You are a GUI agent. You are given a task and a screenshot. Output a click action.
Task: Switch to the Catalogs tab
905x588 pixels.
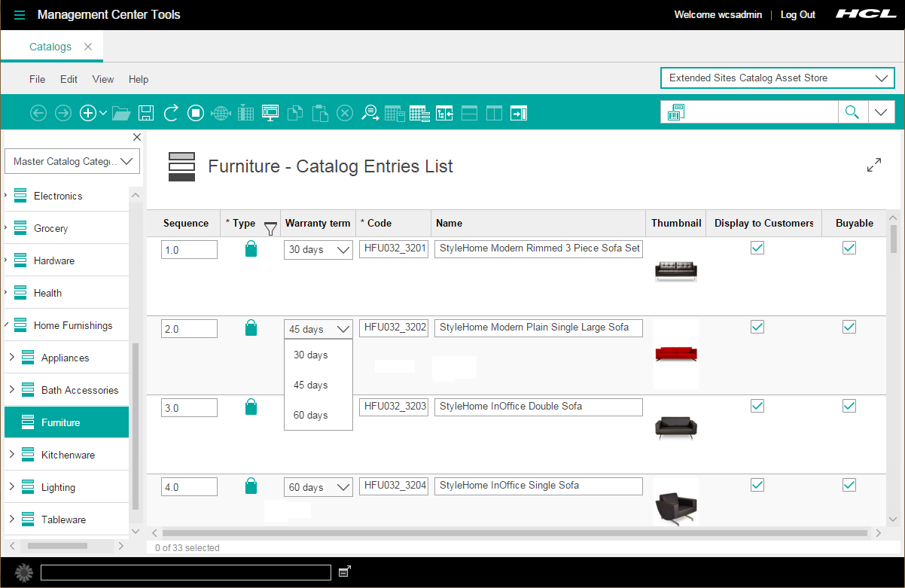click(50, 47)
